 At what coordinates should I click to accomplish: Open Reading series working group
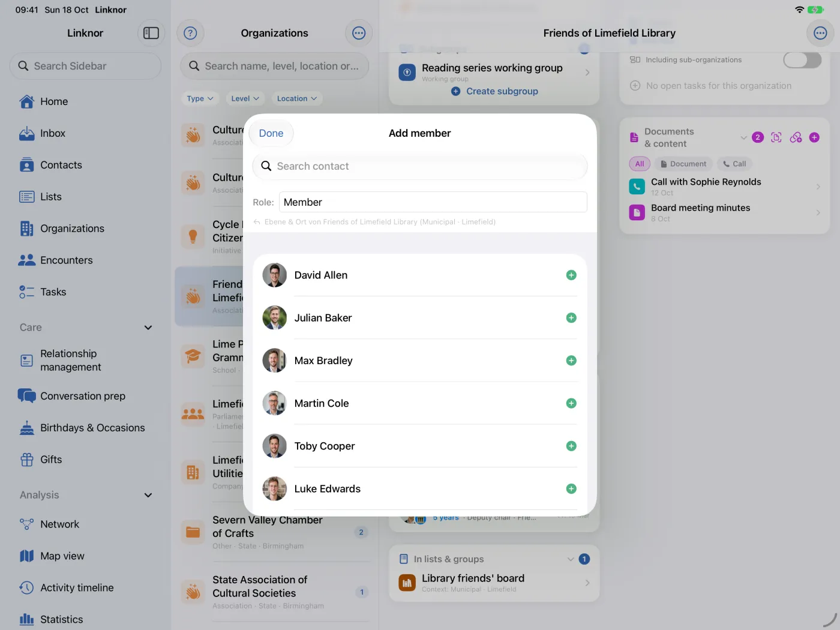tap(494, 73)
